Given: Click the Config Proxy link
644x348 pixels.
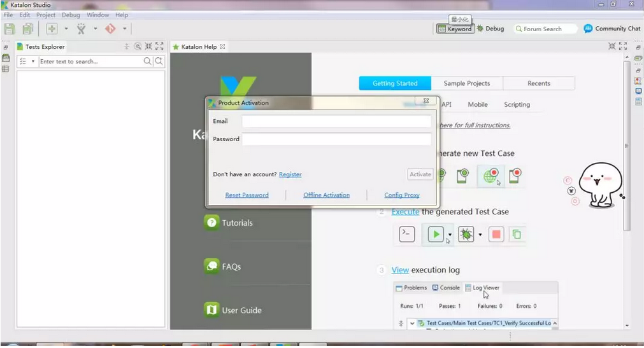Looking at the screenshot, I should 402,195.
